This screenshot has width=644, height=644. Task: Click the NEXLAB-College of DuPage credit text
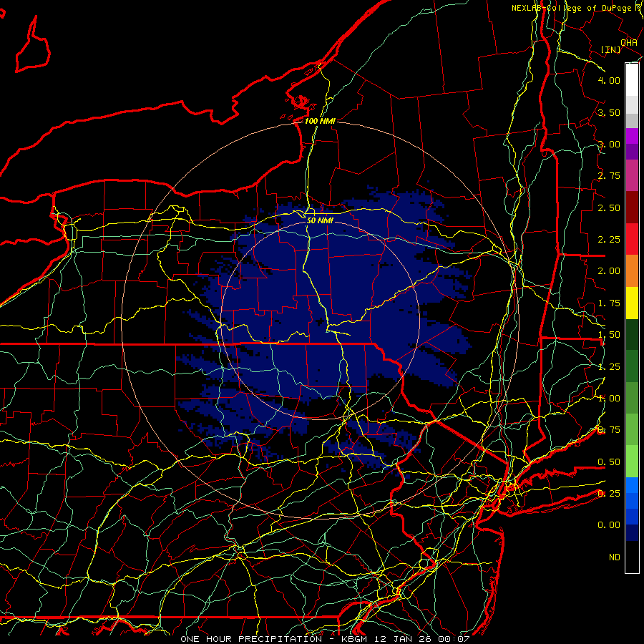[x=575, y=8]
